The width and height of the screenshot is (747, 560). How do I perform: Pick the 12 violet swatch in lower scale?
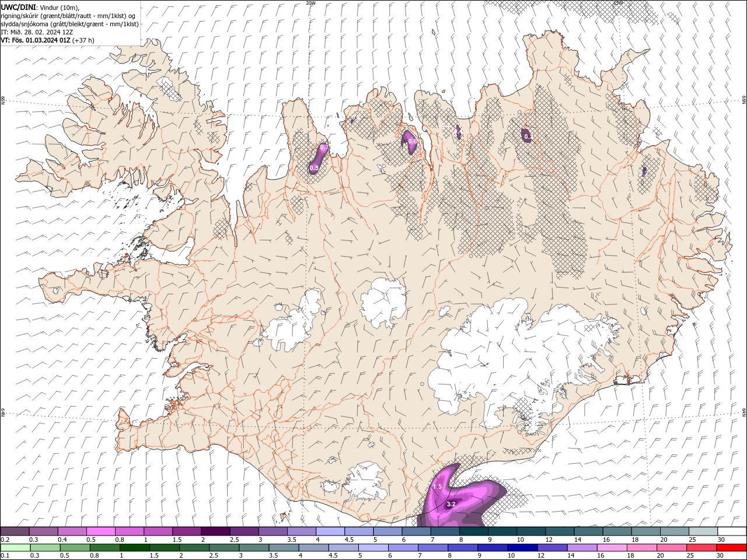point(551,548)
